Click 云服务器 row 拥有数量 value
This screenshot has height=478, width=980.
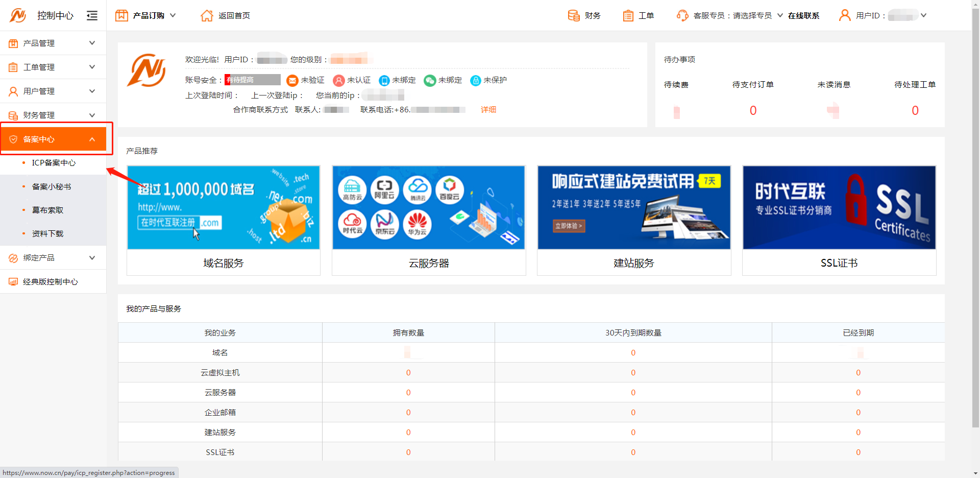click(x=408, y=393)
